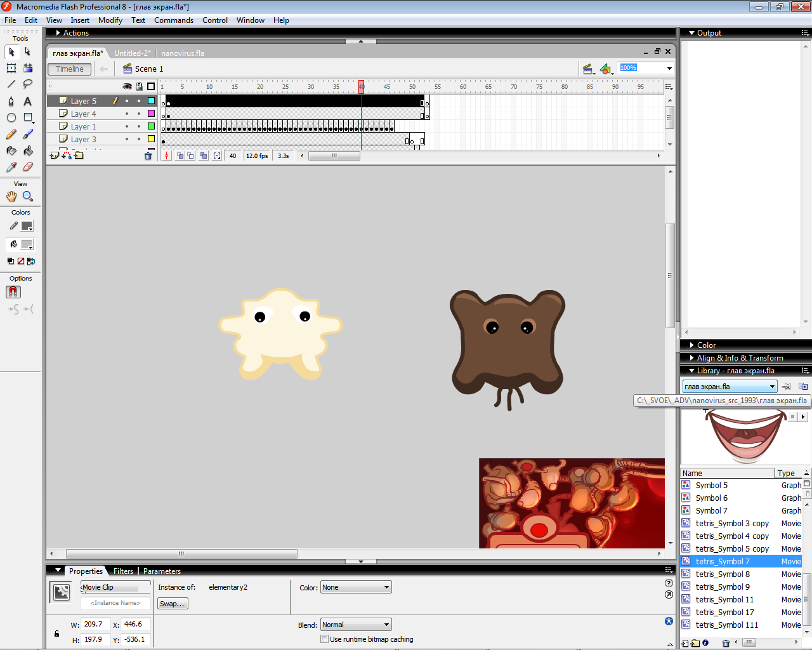Select the Pen tool
This screenshot has width=812, height=650.
(11, 101)
